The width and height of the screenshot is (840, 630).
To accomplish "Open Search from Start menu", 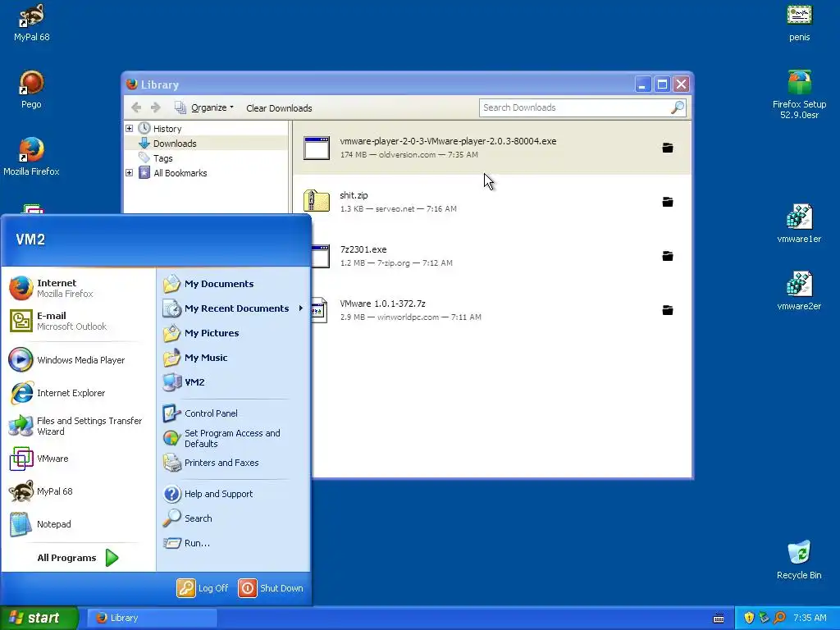I will pyautogui.click(x=233, y=518).
